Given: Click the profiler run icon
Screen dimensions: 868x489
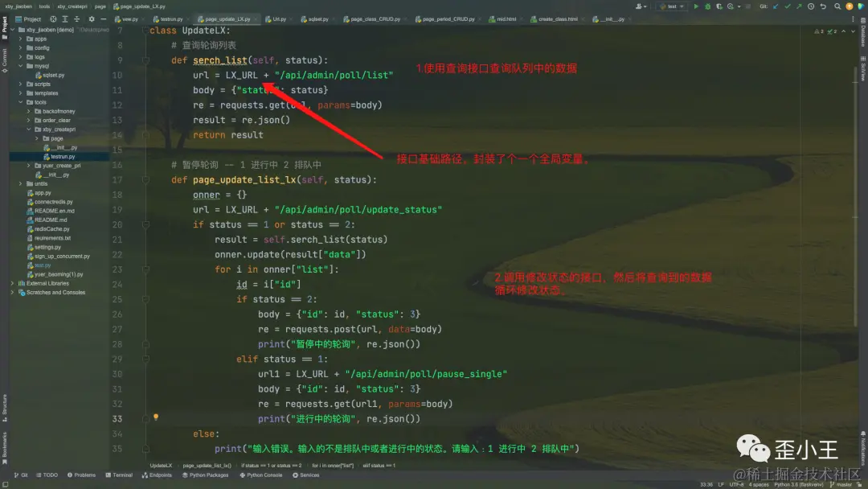Looking at the screenshot, I should pos(731,6).
